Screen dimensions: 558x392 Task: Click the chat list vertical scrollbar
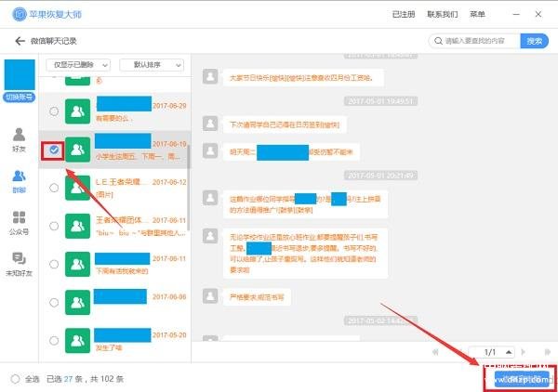pos(188,189)
